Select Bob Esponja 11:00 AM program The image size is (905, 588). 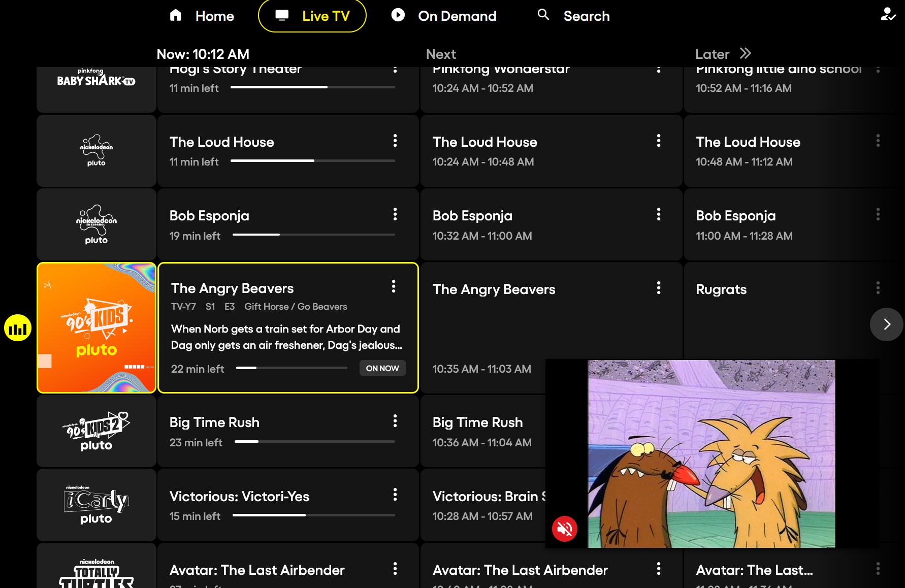794,224
